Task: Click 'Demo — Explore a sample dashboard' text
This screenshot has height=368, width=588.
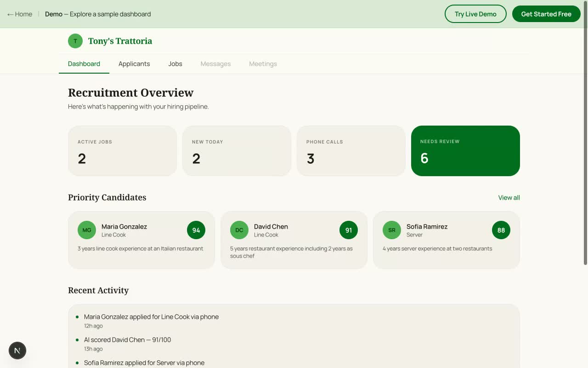Action: [98, 14]
